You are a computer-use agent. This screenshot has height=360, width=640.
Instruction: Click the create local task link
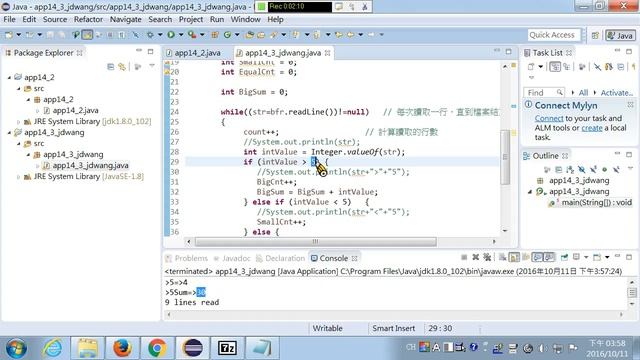(592, 128)
